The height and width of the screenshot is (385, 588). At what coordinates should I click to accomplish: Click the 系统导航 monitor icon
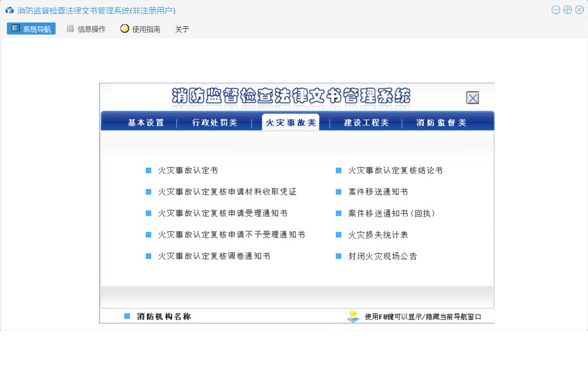16,28
